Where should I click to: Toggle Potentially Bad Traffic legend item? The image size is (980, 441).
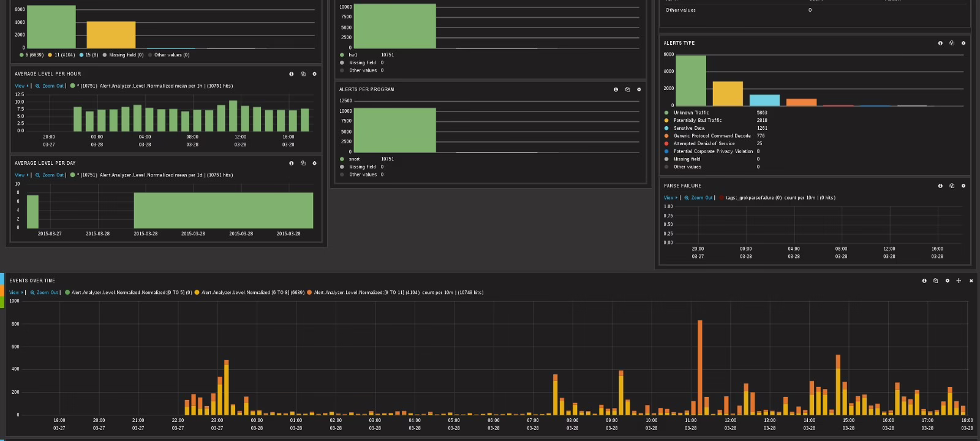pos(697,121)
